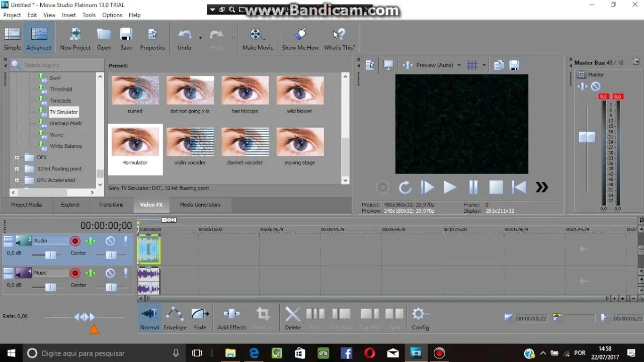Arm the Music track for recording
The height and width of the screenshot is (362, 644).
(x=75, y=273)
